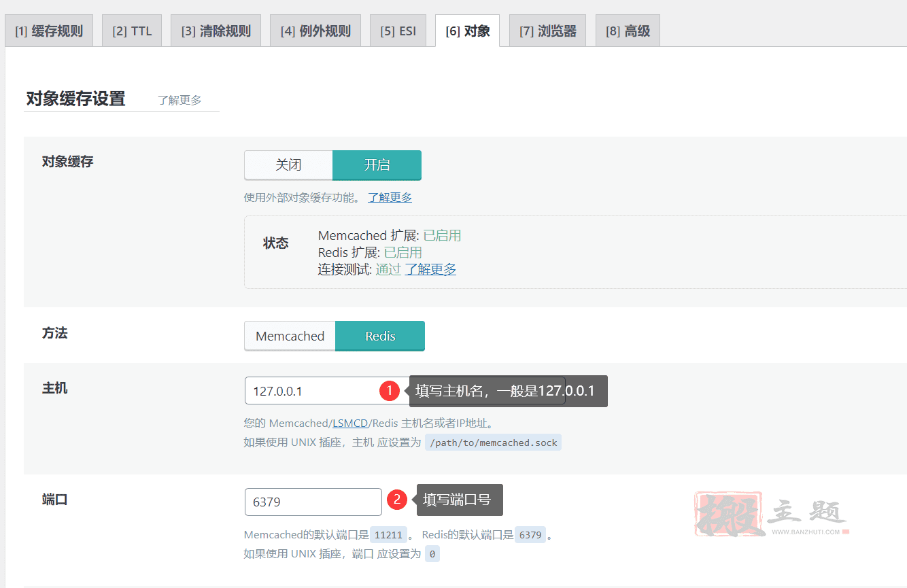Image resolution: width=907 pixels, height=588 pixels.
Task: Open 了解更多 link after 使用外部对象缓存功能
Action: [x=390, y=197]
